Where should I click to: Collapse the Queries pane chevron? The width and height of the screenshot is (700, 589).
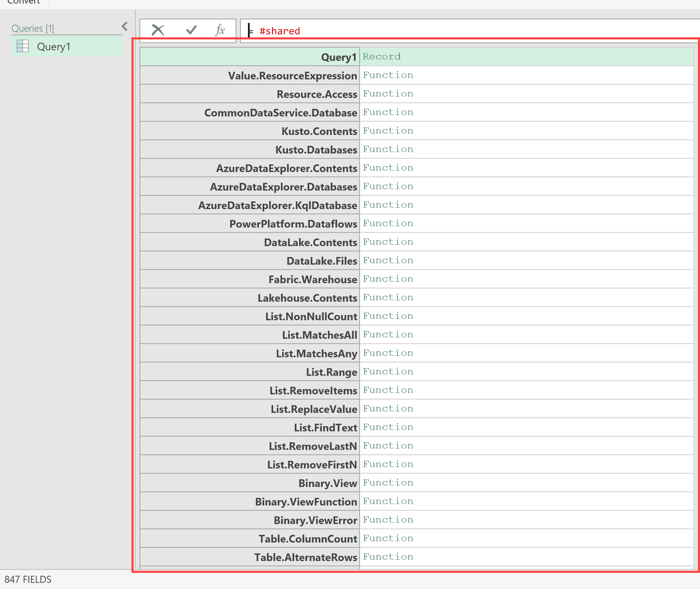[x=125, y=26]
